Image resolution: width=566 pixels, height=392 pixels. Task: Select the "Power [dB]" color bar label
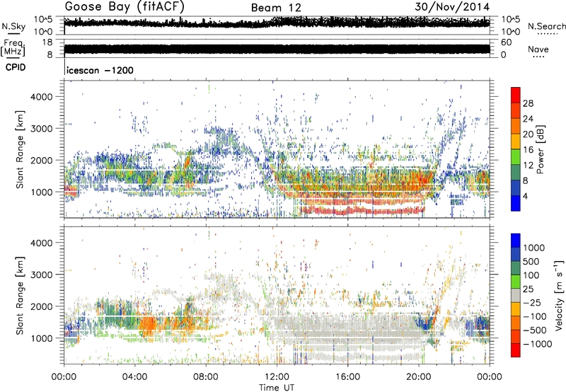[541, 149]
